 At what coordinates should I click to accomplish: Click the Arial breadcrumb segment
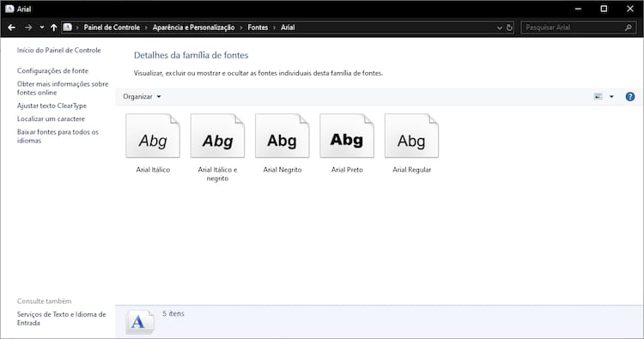click(x=288, y=27)
